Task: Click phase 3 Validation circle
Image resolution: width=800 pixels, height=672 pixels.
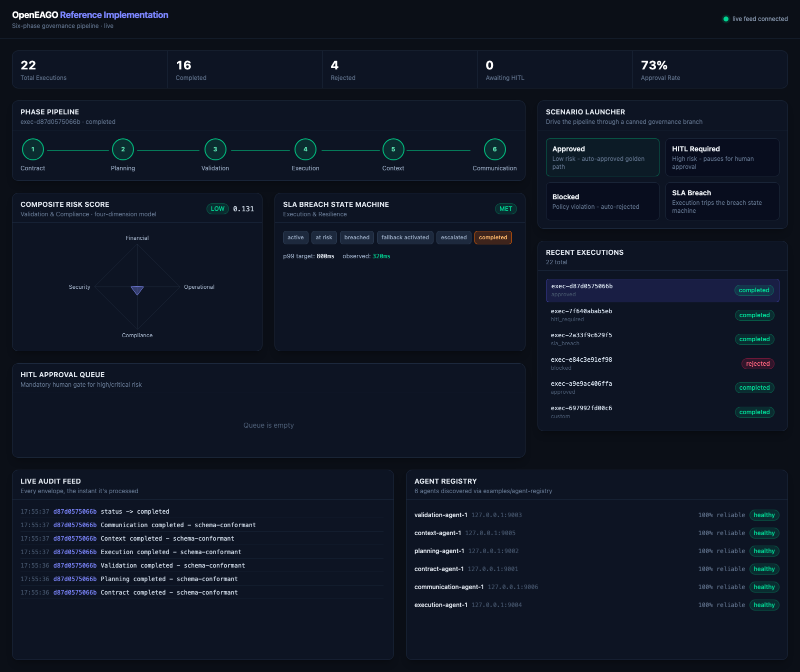Action: coord(215,149)
